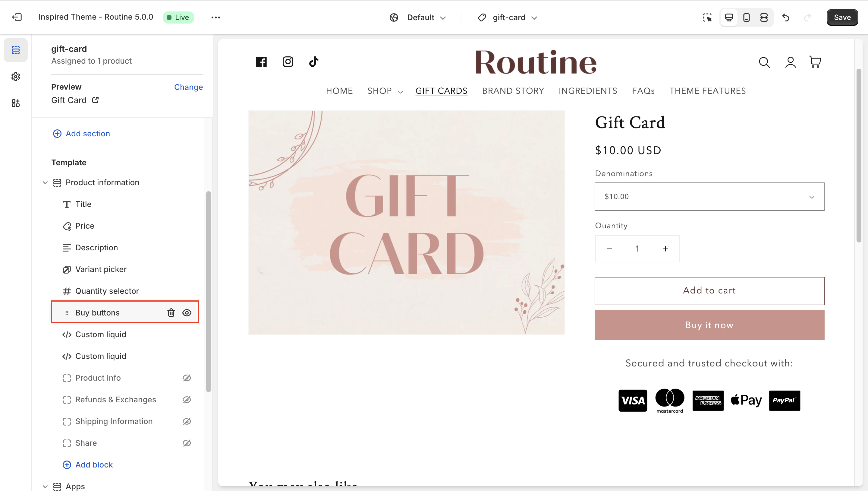Open the Denominations $10.00 dropdown

709,197
